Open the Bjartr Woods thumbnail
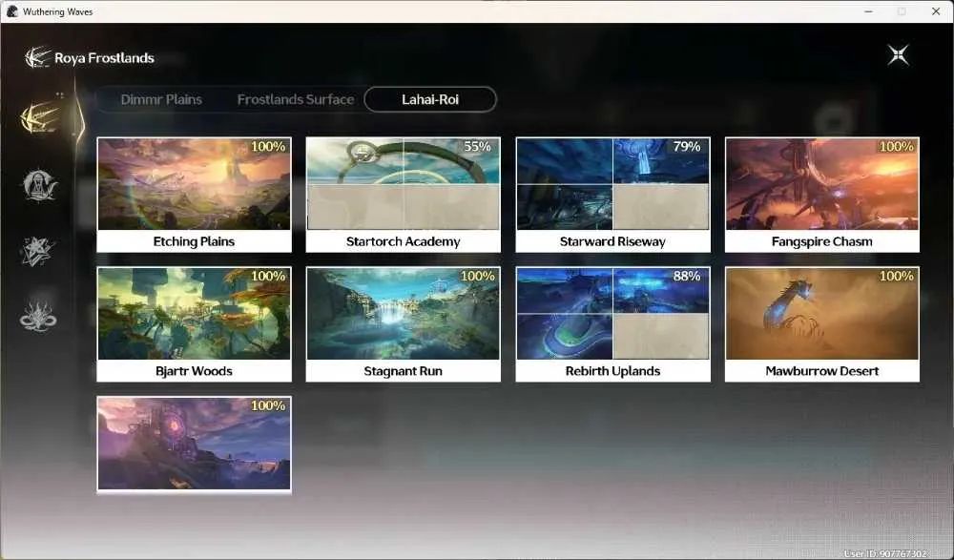This screenshot has height=560, width=954. click(x=194, y=314)
